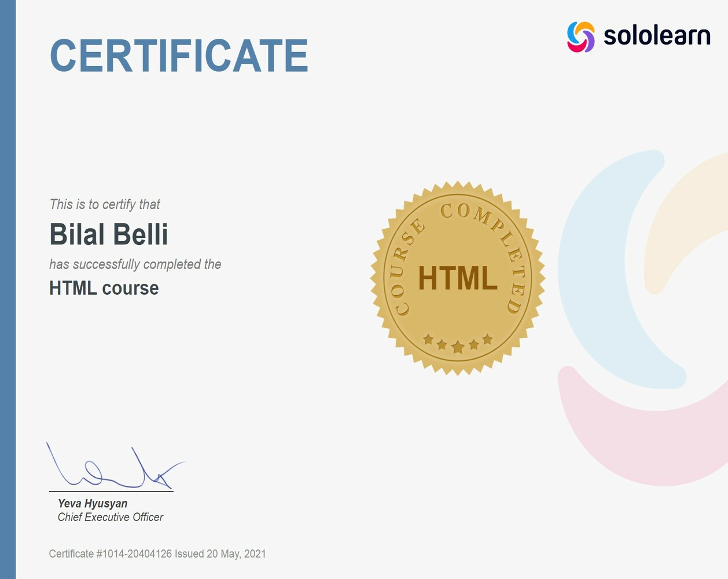Screen dimensions: 728x579
Task: Click the HTML course title text
Action: point(104,288)
